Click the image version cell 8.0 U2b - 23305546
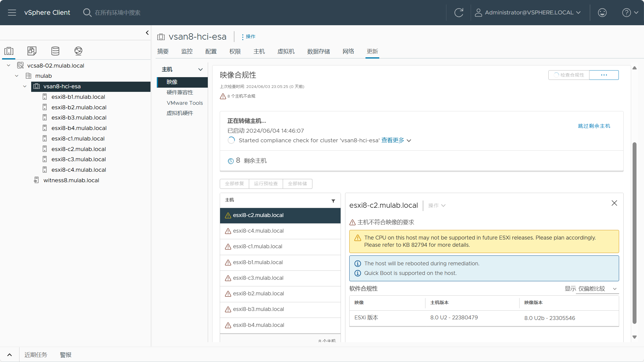The height and width of the screenshot is (362, 644). (x=550, y=318)
